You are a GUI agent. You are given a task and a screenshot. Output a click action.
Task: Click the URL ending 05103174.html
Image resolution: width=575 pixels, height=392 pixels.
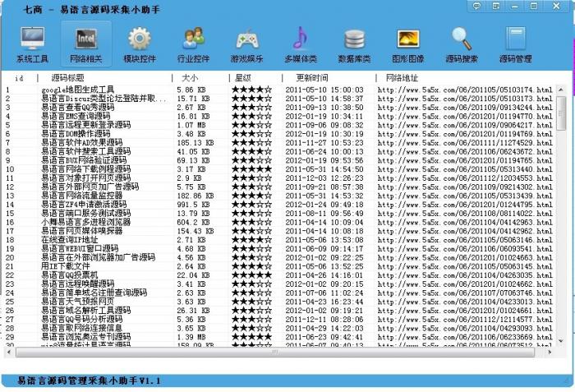(465, 90)
